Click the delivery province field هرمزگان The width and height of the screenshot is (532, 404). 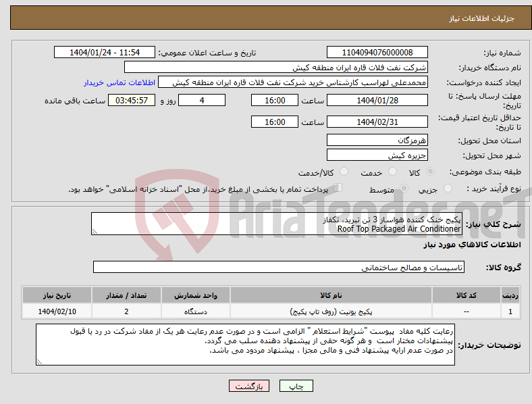(377, 140)
